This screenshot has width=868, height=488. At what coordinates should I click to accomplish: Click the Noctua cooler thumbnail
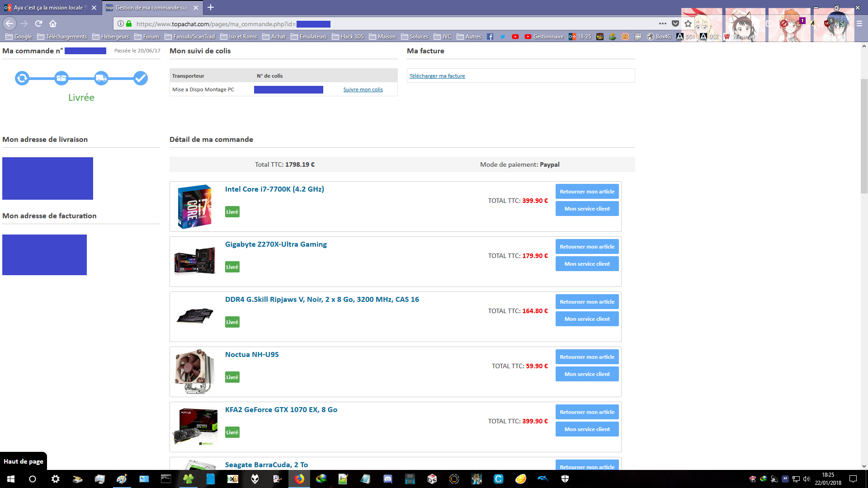(x=195, y=371)
